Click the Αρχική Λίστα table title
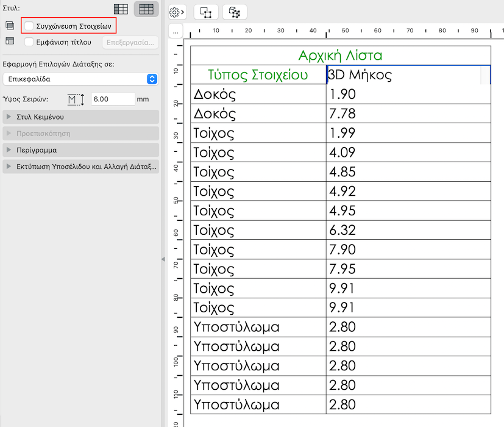 click(341, 56)
